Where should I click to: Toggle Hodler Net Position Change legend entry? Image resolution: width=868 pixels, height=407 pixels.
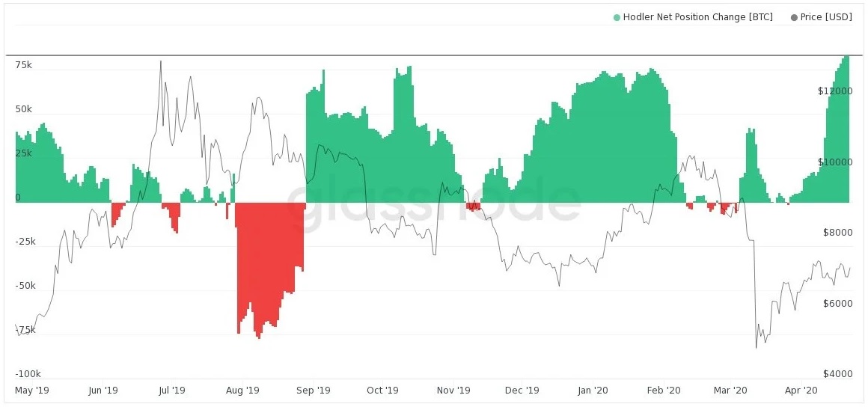point(692,17)
